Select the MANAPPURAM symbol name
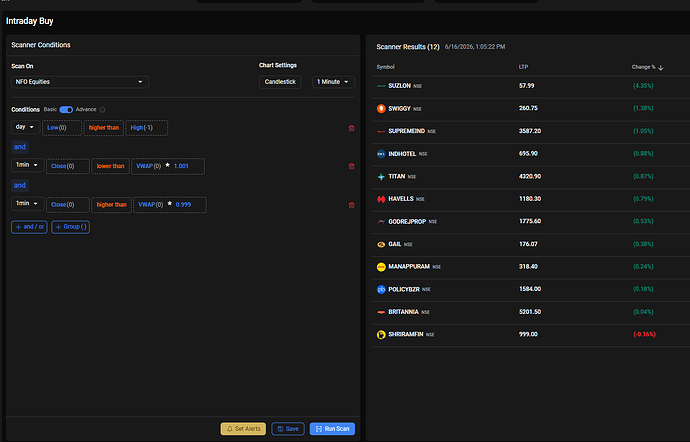 click(x=409, y=267)
